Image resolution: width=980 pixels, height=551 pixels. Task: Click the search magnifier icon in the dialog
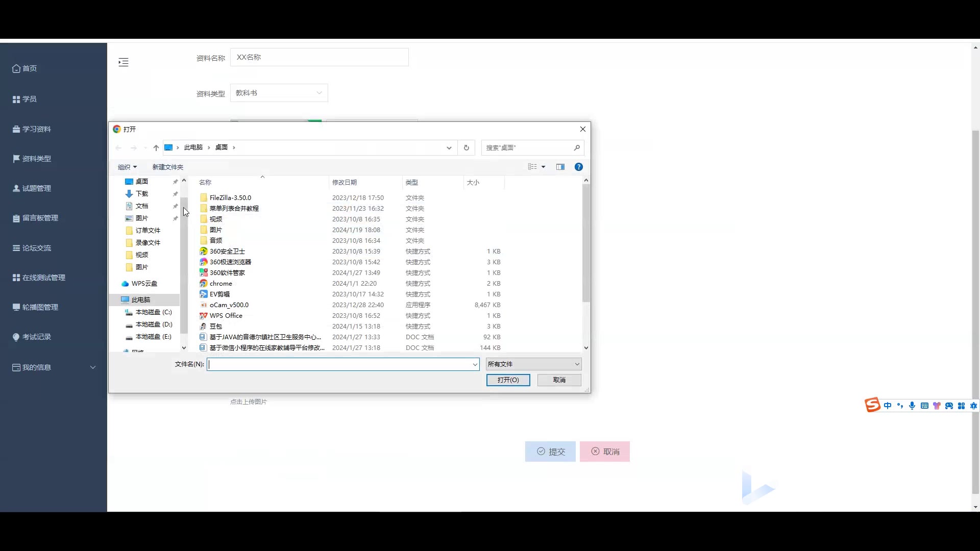[x=577, y=147]
